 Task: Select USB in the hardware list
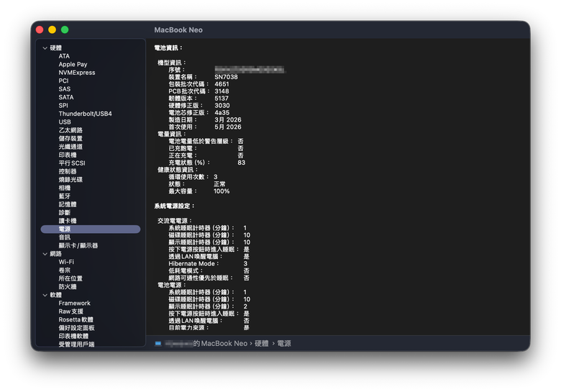(x=65, y=122)
